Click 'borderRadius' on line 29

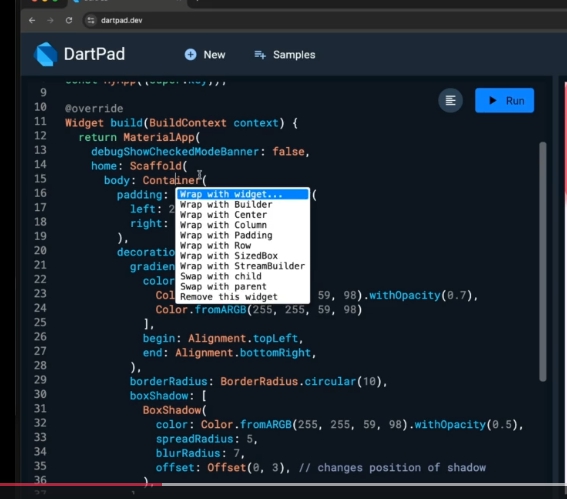[169, 381]
